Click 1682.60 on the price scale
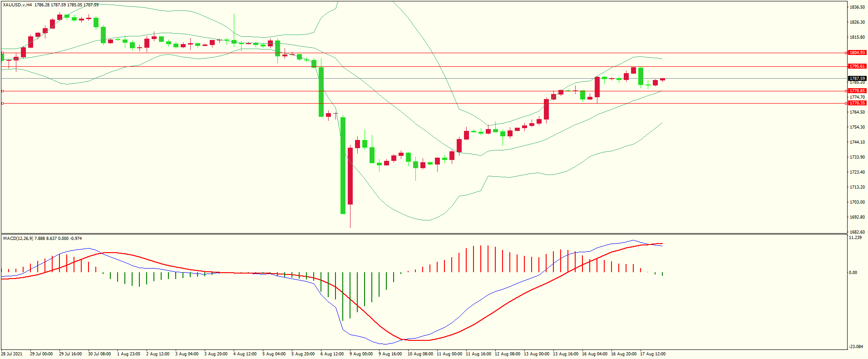868x359 pixels. point(857,232)
